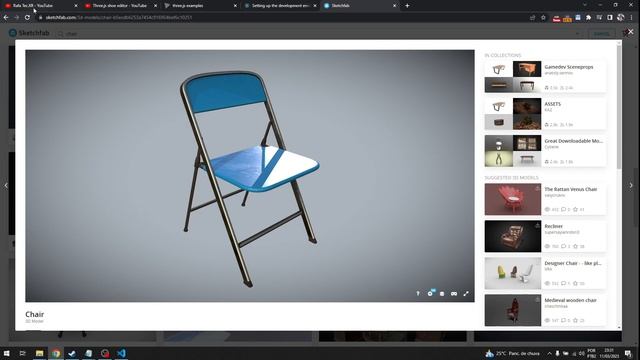Open the Windows Start menu
Viewport: 640px width, 360px height.
click(7, 353)
